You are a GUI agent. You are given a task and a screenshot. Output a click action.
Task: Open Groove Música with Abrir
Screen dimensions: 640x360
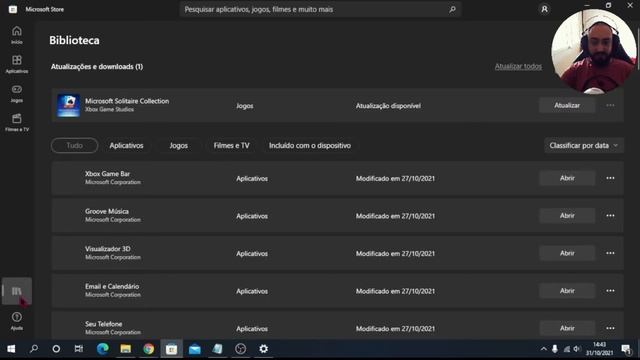point(567,216)
